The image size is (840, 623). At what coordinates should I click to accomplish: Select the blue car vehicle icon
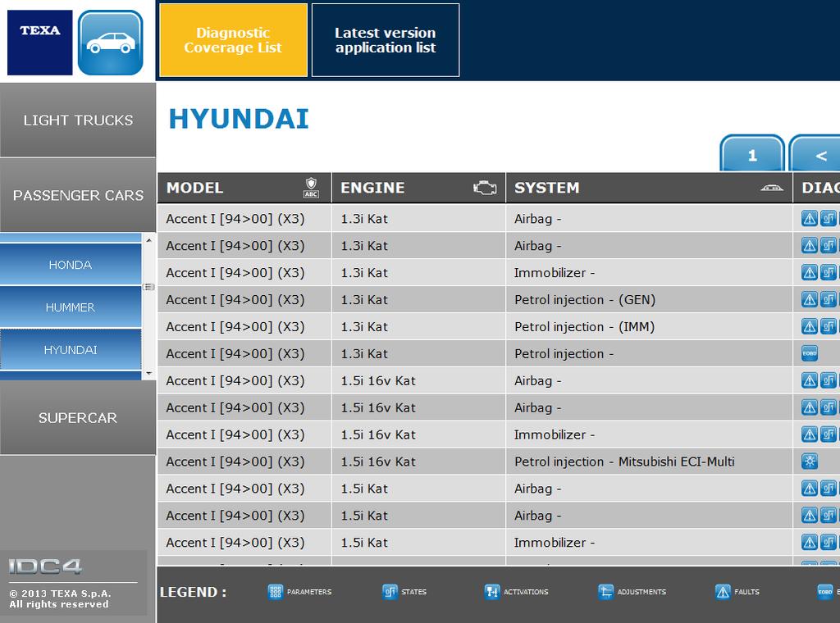click(x=111, y=43)
